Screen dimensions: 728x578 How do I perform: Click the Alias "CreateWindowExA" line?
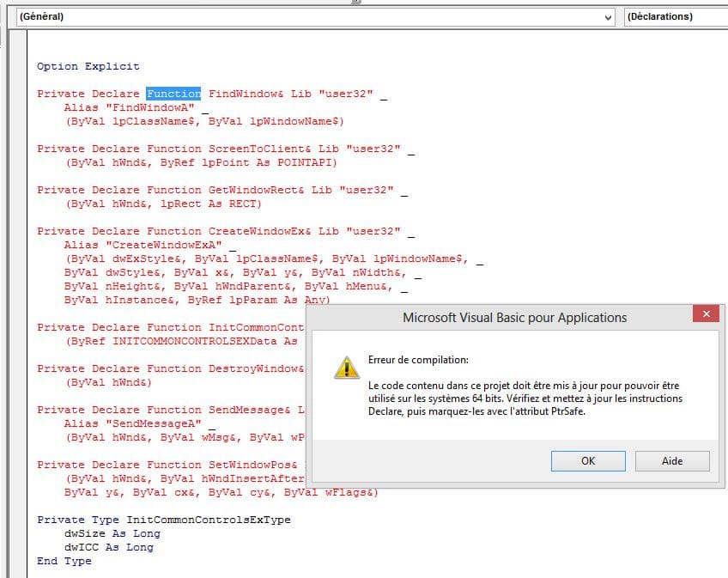[x=150, y=246]
